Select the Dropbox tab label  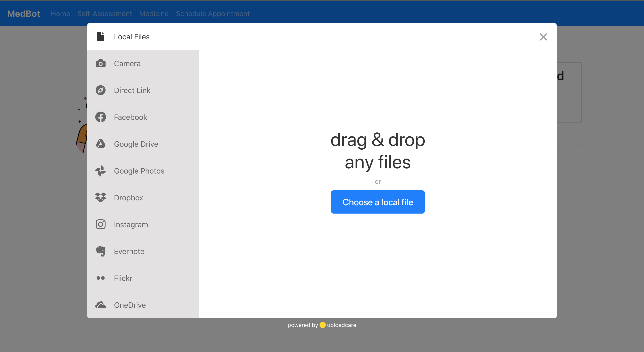pos(129,197)
